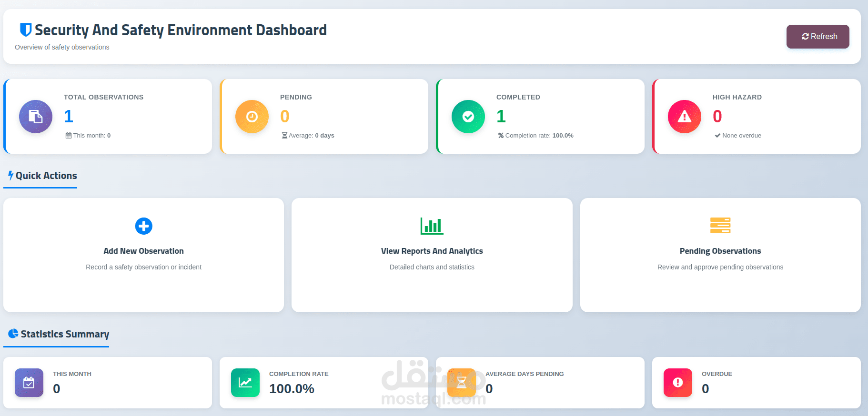
Task: Click 'Overview of safety observations' subtitle
Action: point(62,47)
